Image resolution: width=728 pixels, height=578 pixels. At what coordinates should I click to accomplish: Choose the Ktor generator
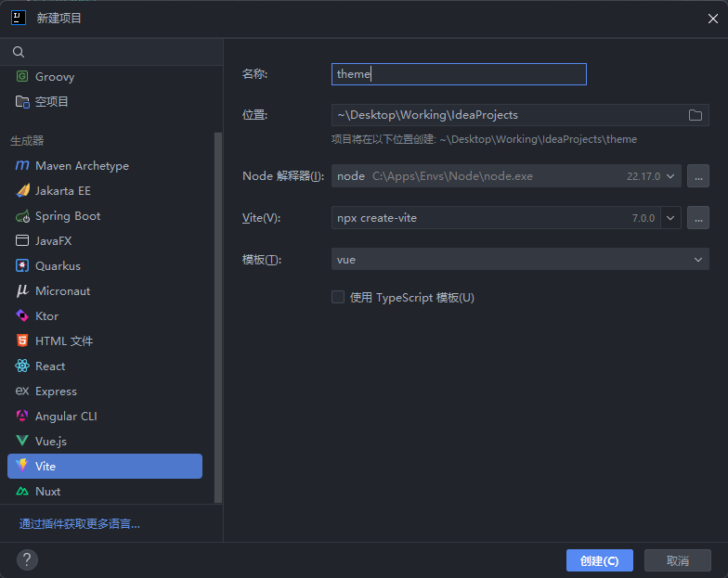tap(105, 315)
